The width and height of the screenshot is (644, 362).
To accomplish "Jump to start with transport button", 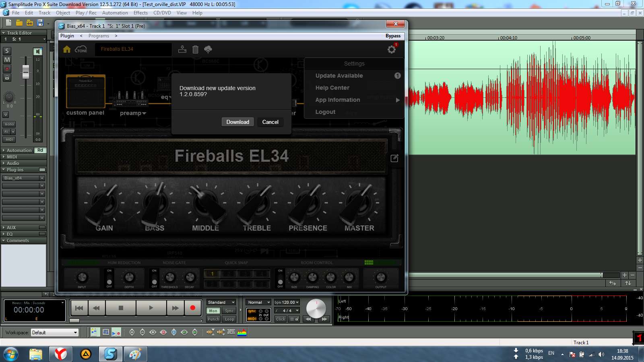I will pos(79,308).
